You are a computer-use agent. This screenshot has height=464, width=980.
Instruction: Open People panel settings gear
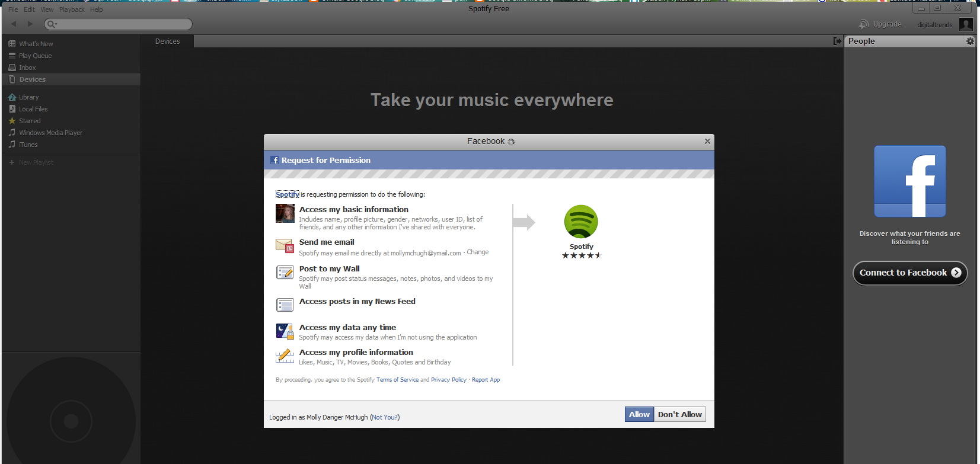tap(970, 41)
